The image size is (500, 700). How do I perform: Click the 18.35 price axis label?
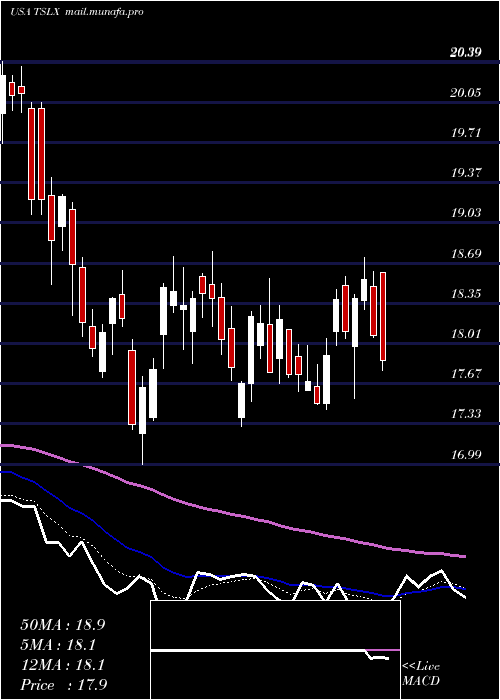click(x=466, y=294)
